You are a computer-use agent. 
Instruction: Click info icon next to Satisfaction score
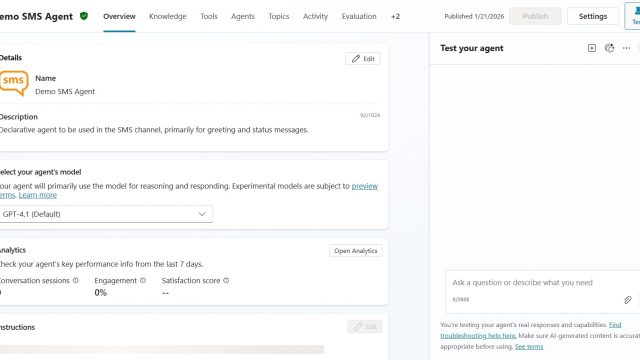[226, 280]
